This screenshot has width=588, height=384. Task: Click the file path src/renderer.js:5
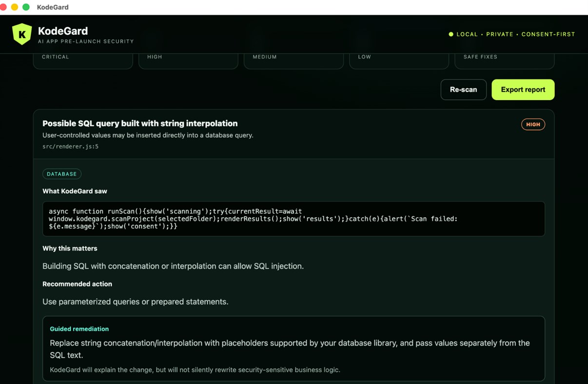70,146
